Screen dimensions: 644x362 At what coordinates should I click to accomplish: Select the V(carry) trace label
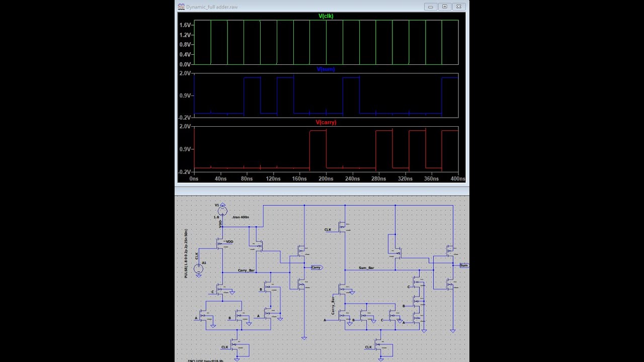click(326, 123)
